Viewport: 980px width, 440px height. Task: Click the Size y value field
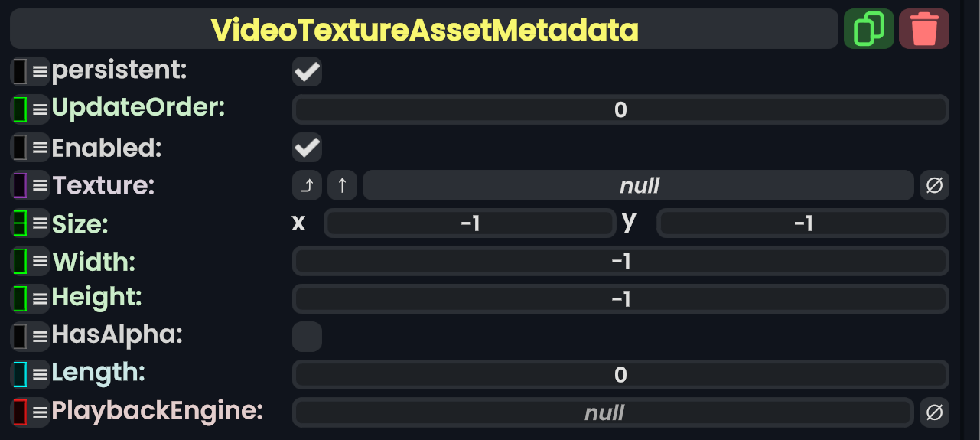[x=803, y=223]
